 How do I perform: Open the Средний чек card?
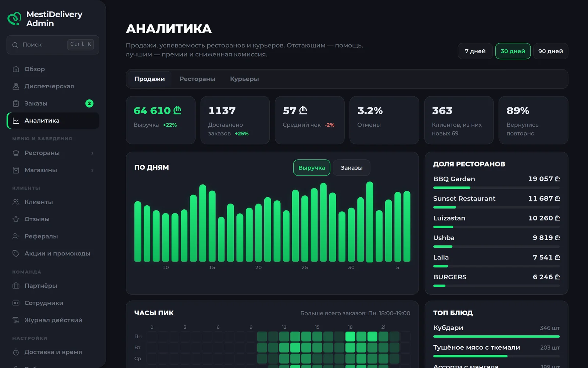pos(309,120)
